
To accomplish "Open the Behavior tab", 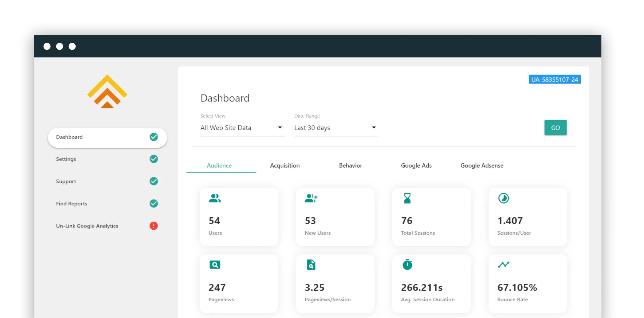I will [x=350, y=165].
